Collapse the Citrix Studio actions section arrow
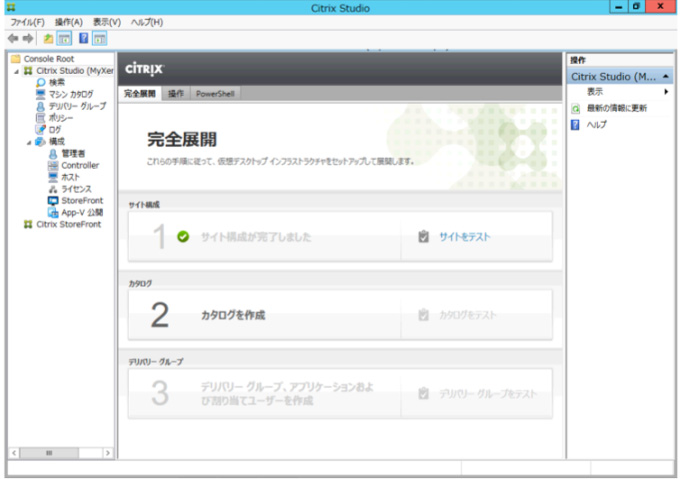680x479 pixels. [666, 77]
